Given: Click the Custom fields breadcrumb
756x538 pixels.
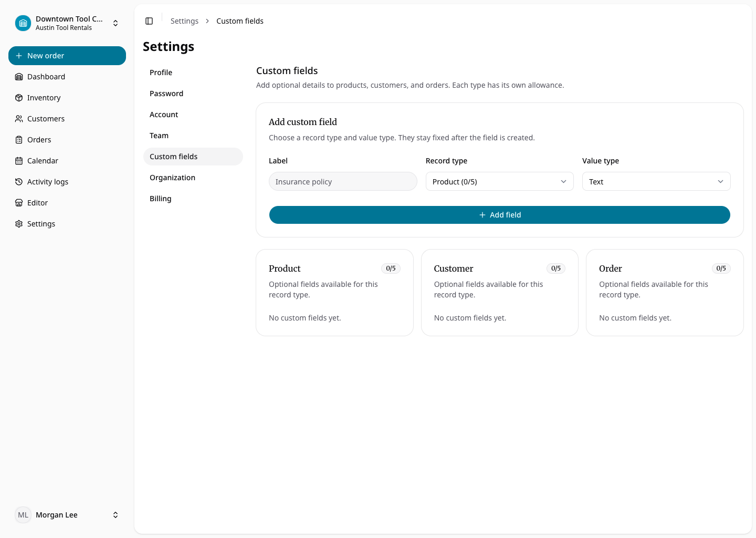Looking at the screenshot, I should (240, 21).
